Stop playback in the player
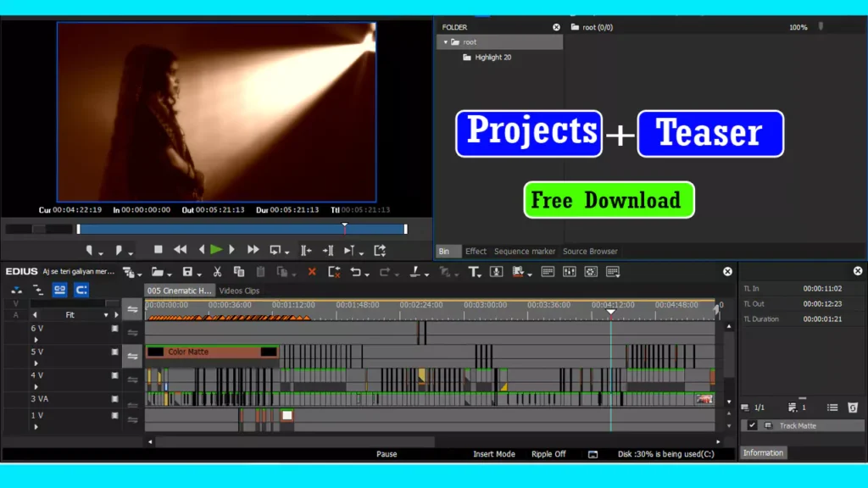The height and width of the screenshot is (488, 868). pos(159,250)
